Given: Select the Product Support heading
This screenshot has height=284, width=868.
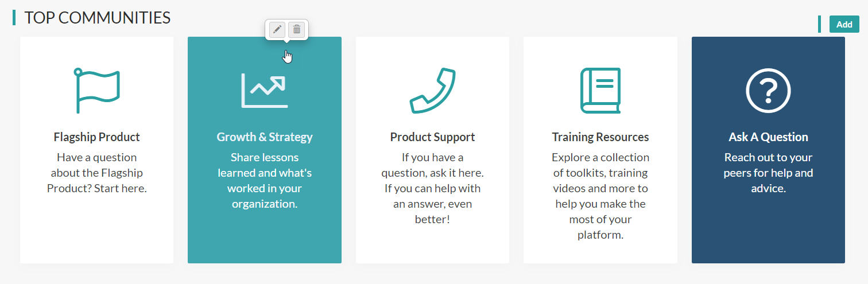Looking at the screenshot, I should (x=432, y=137).
